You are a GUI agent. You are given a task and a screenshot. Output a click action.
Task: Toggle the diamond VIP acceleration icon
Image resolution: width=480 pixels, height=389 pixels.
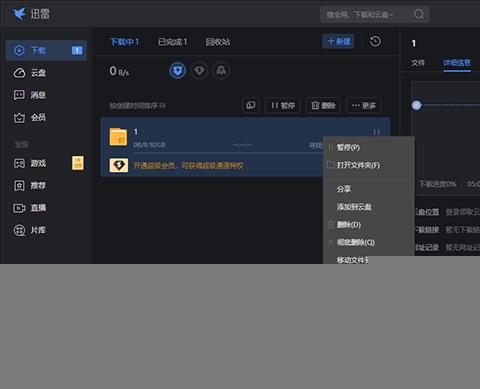[x=199, y=71]
